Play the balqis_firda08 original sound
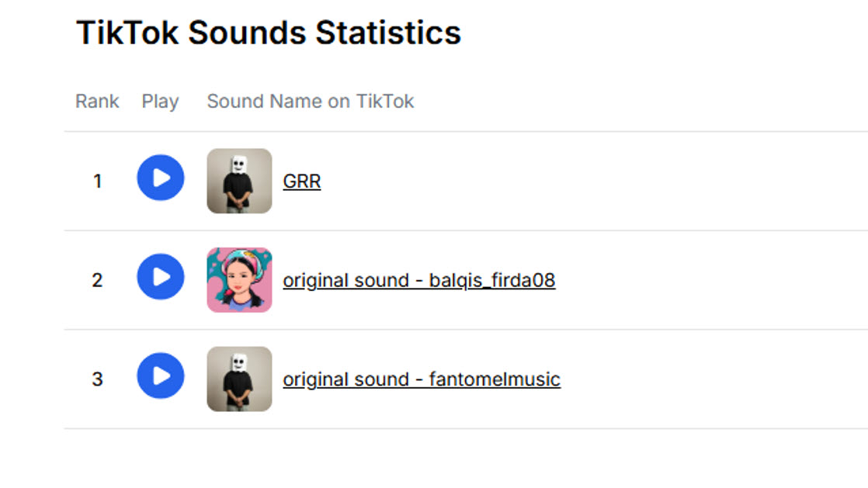 161,277
